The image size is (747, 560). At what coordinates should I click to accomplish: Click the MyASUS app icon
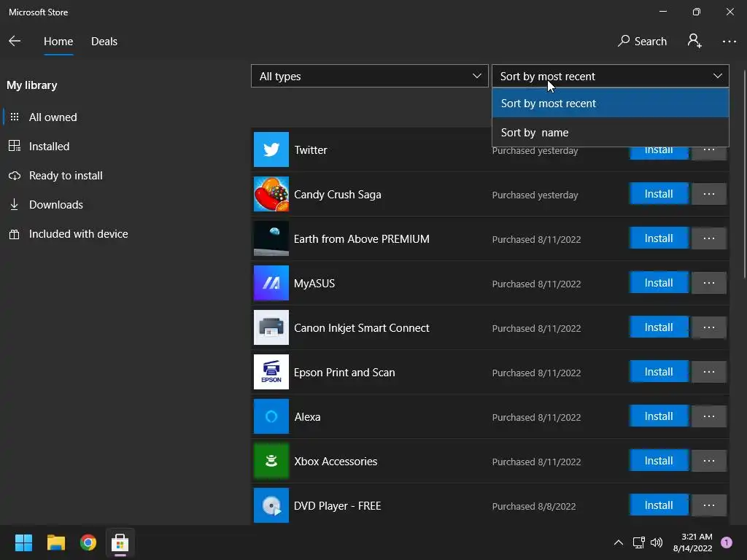[271, 283]
